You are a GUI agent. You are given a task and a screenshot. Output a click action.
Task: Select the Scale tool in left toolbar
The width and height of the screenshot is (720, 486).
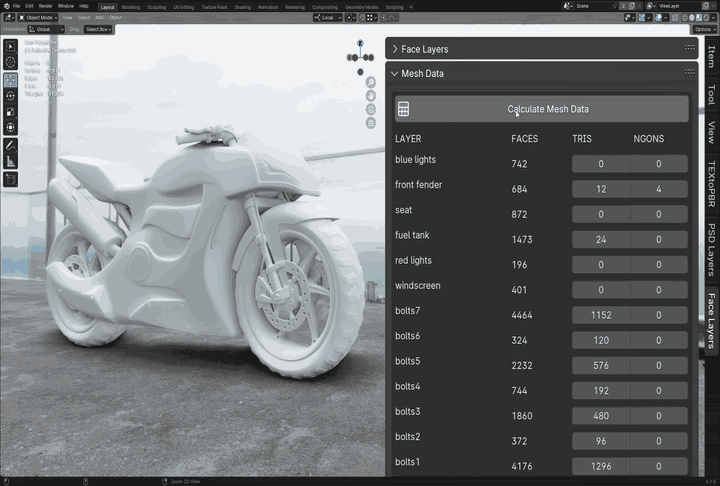point(11,112)
